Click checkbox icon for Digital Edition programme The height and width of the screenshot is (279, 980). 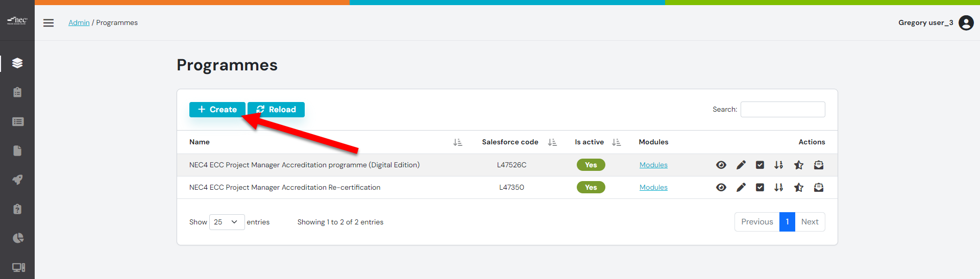coord(760,165)
